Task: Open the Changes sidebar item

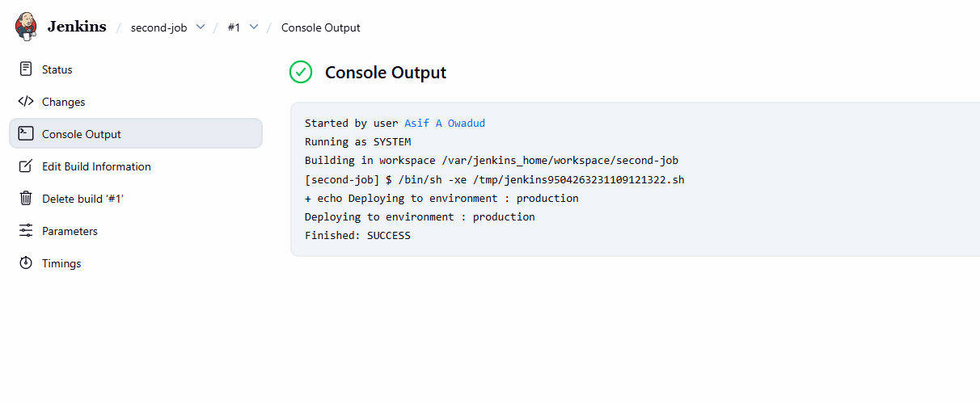Action: click(63, 102)
